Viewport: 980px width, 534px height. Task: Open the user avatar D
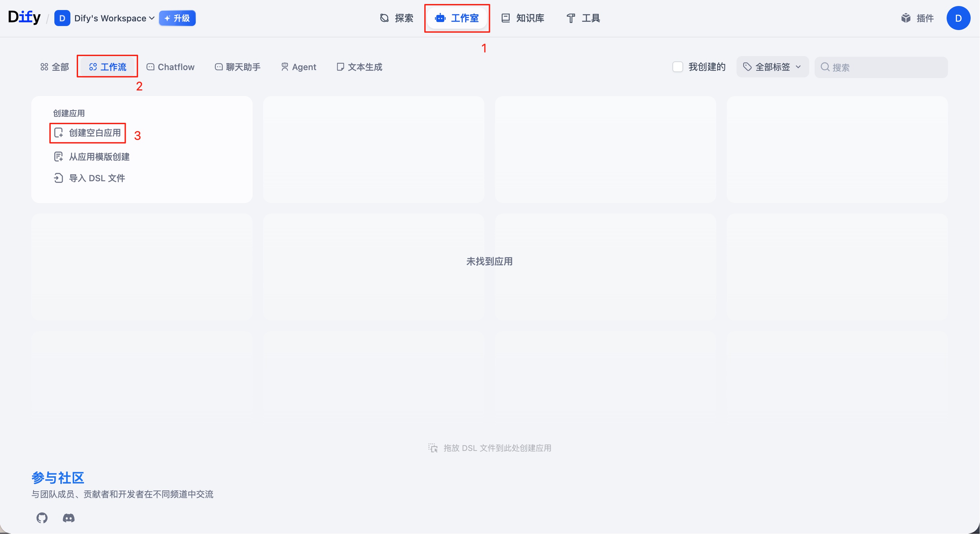tap(959, 18)
